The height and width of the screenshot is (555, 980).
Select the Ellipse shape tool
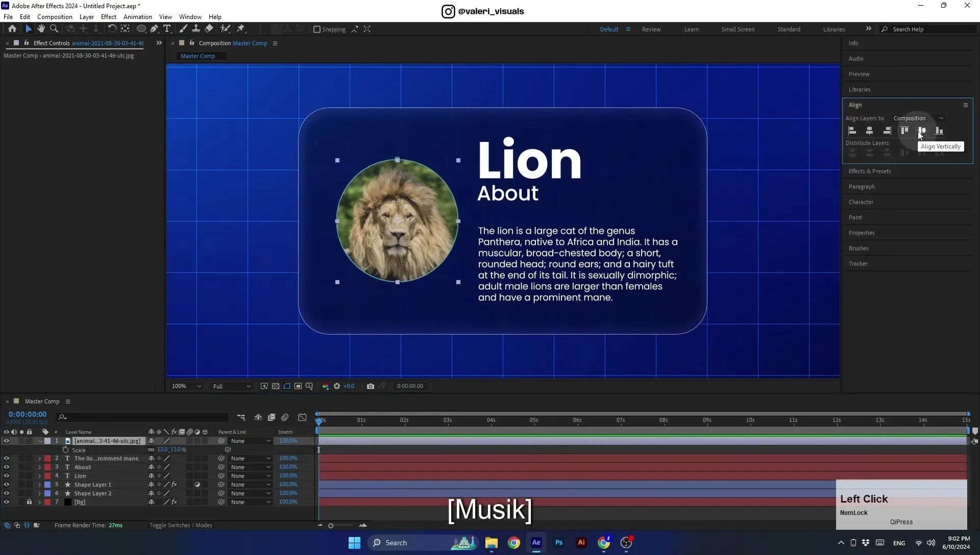pyautogui.click(x=141, y=29)
